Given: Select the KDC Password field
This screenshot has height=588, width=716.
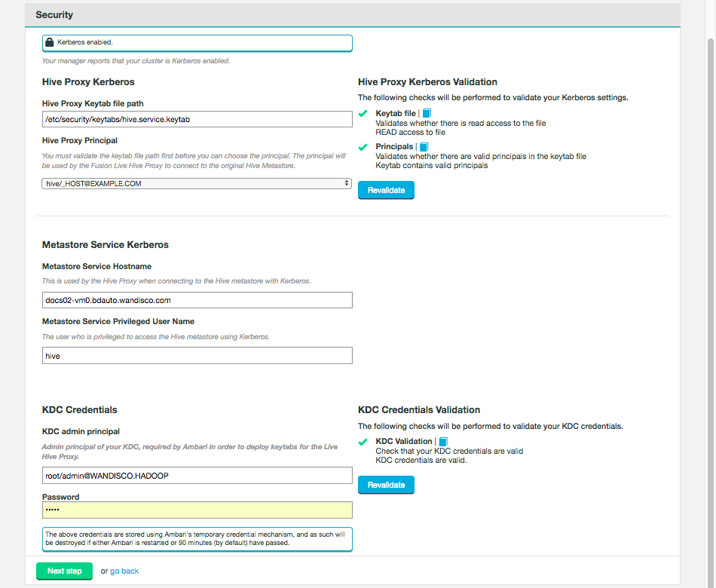Looking at the screenshot, I should click(197, 510).
